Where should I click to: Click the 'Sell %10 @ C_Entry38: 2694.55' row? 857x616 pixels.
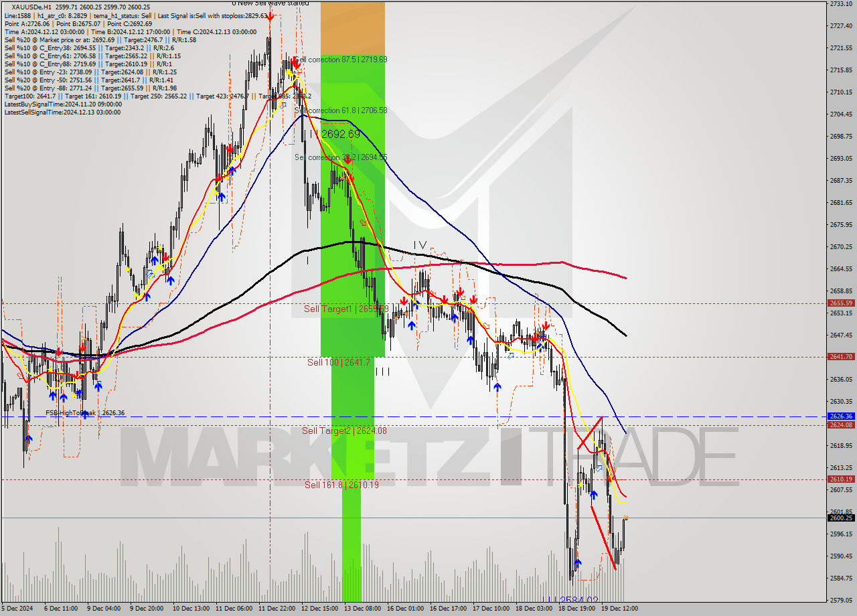[x=89, y=48]
